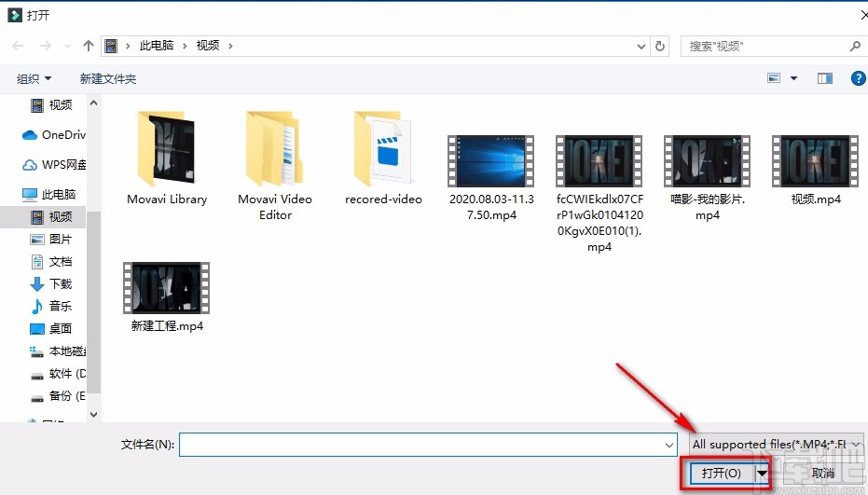Screen dimensions: 868x495
Task: Open 下载 folder in sidebar
Action: [51, 284]
